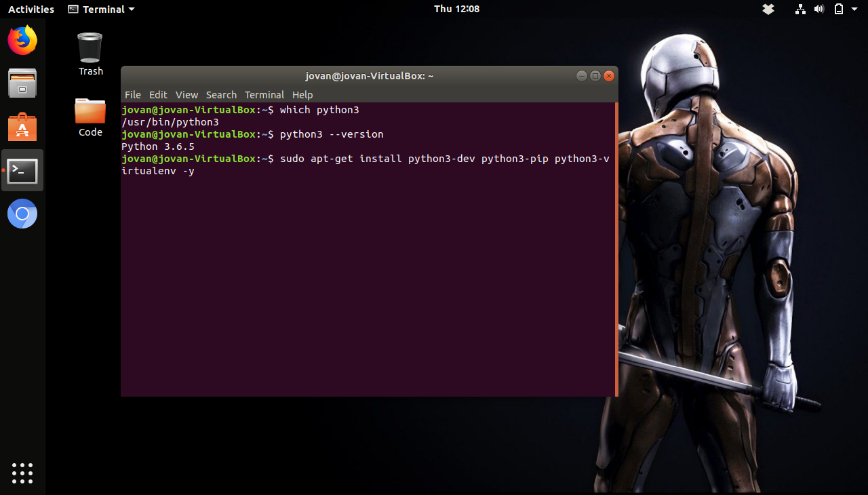The width and height of the screenshot is (868, 495).
Task: Select the Terminal icon in the dock
Action: (x=22, y=171)
